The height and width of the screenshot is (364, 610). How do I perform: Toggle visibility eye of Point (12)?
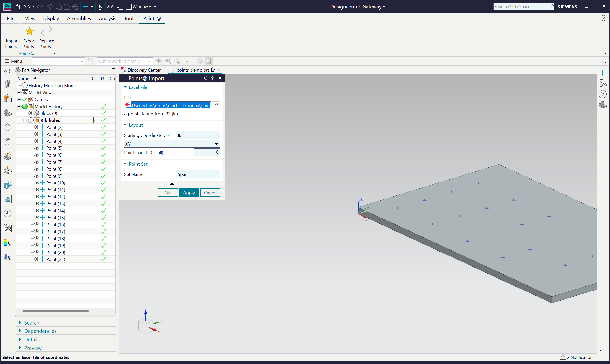(36, 197)
